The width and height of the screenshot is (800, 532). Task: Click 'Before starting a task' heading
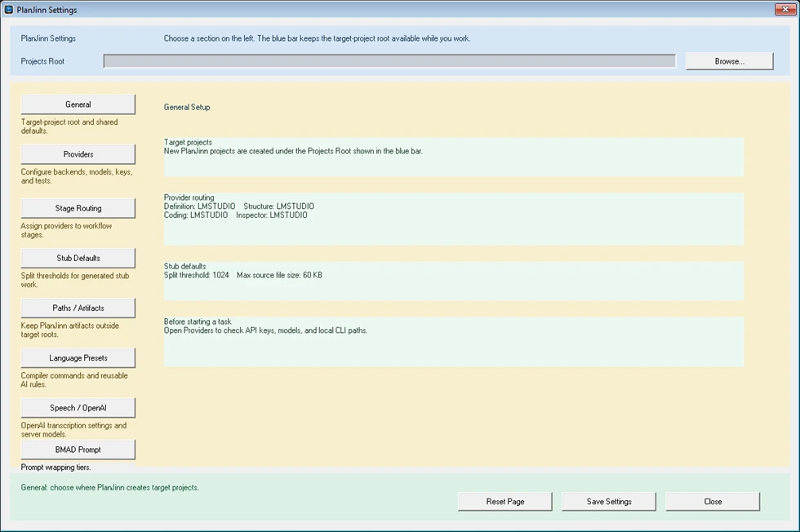pos(198,321)
